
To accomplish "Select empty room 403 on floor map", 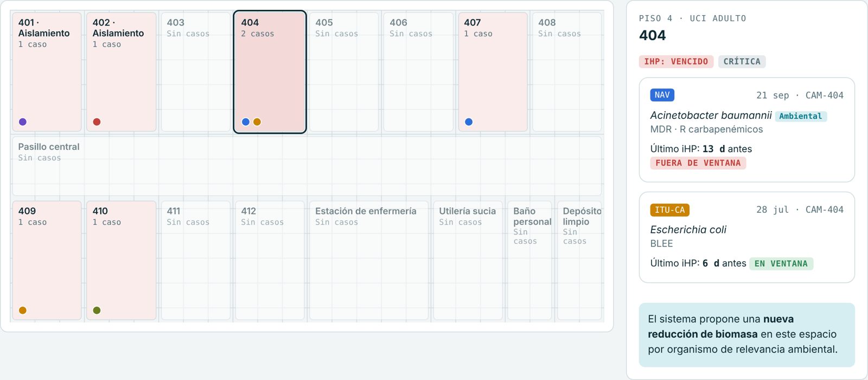I will [196, 72].
